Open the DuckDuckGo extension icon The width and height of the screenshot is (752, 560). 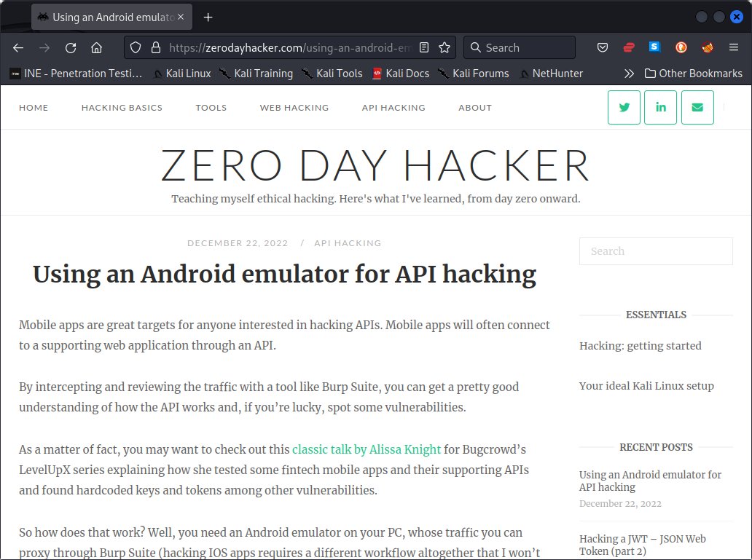click(x=681, y=47)
